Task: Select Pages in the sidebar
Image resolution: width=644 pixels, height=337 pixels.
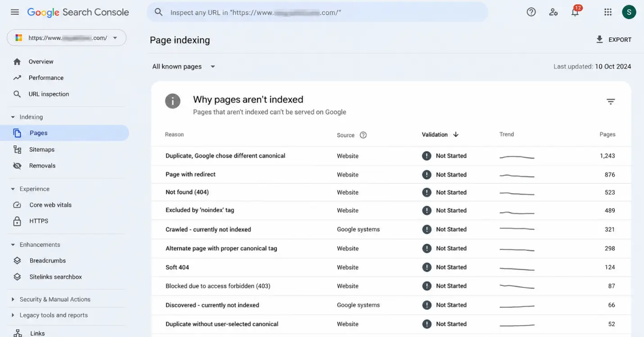Action: click(64, 133)
